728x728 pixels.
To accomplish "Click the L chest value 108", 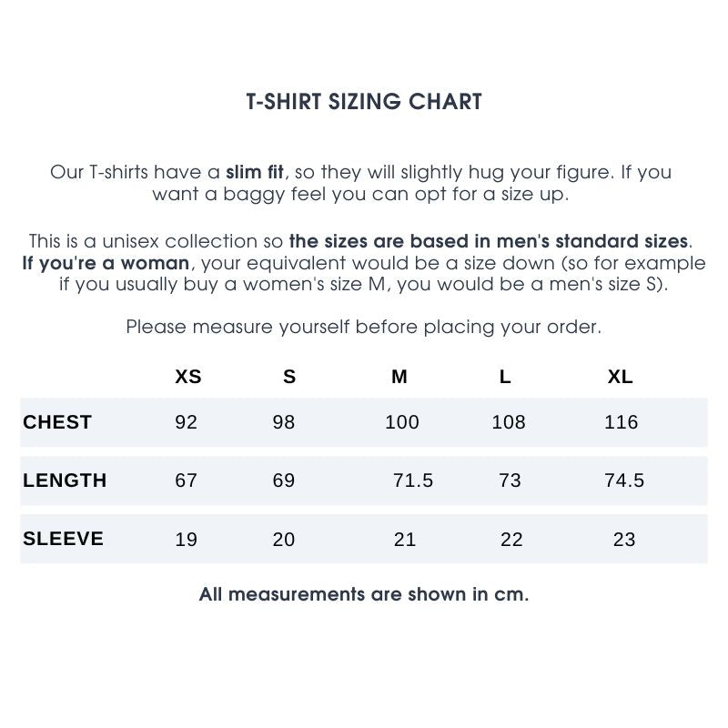I will (509, 422).
